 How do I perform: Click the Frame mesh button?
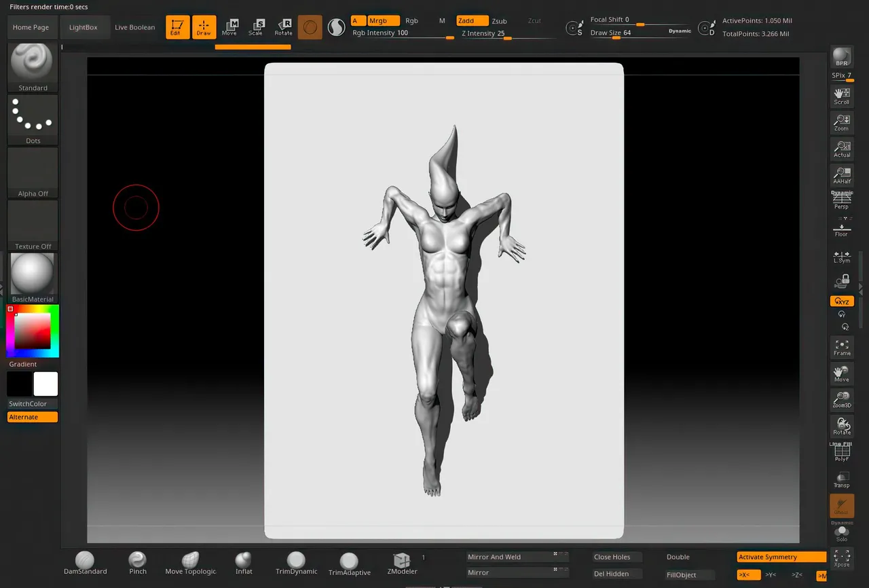pos(842,348)
